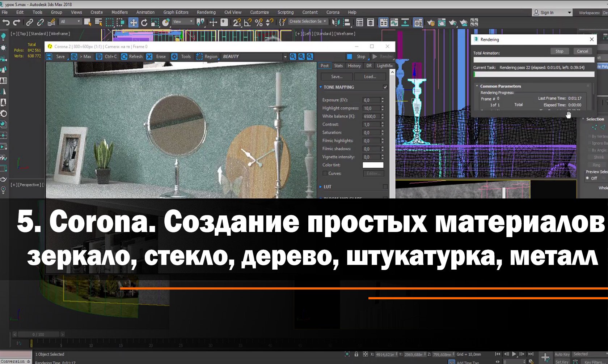
Task: Click Erase in Corona frame buffer
Action: [x=157, y=56]
